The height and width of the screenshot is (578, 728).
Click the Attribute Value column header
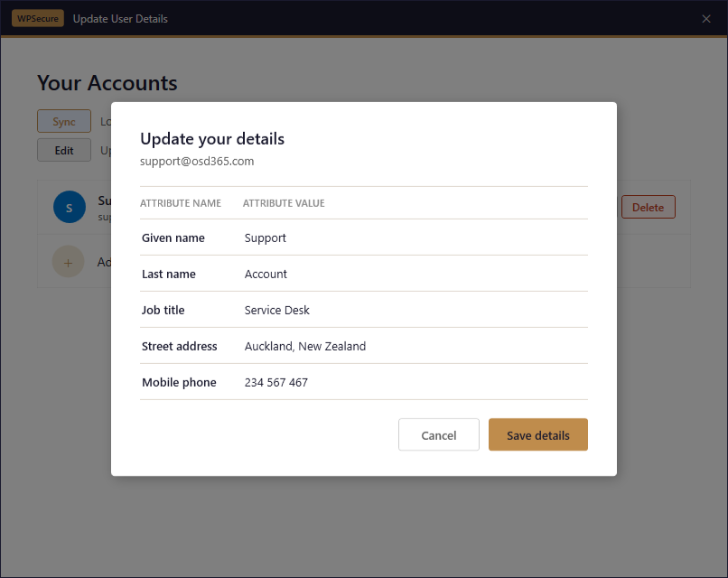pos(284,203)
